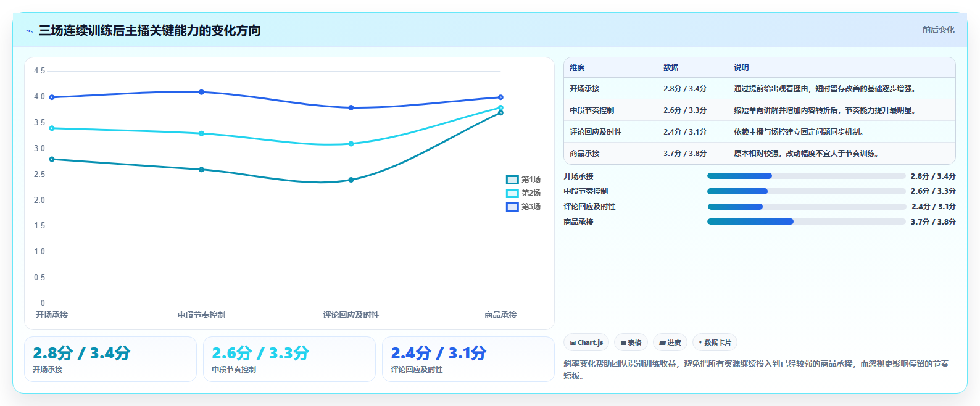Click the description starting 依赖主播与场控

point(800,132)
